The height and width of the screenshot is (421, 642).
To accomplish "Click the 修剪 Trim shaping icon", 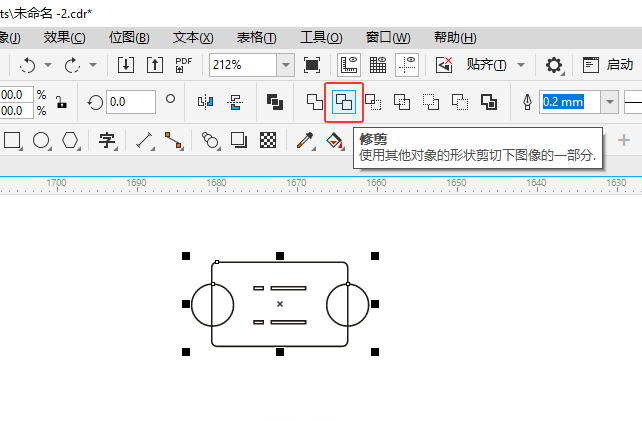I will pos(344,102).
